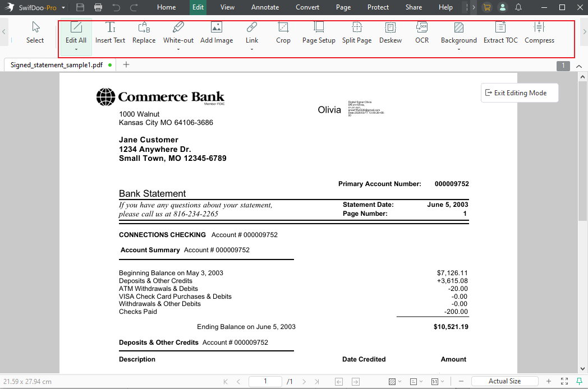Click the Extract TOC tool
This screenshot has height=389, width=588.
tap(500, 33)
